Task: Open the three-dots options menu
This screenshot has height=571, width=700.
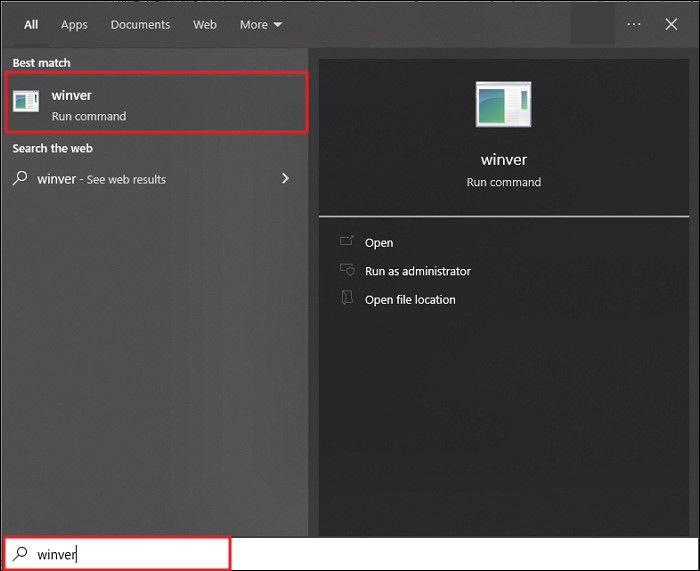Action: [x=633, y=24]
